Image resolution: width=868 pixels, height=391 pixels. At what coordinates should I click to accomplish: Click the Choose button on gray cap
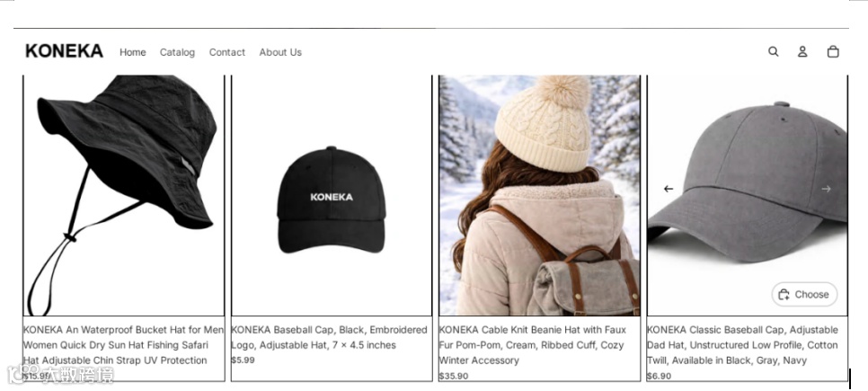coord(804,295)
